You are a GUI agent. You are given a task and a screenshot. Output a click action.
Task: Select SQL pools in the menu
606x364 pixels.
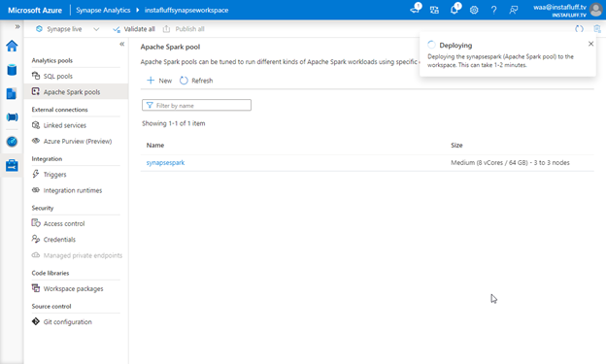click(x=76, y=76)
